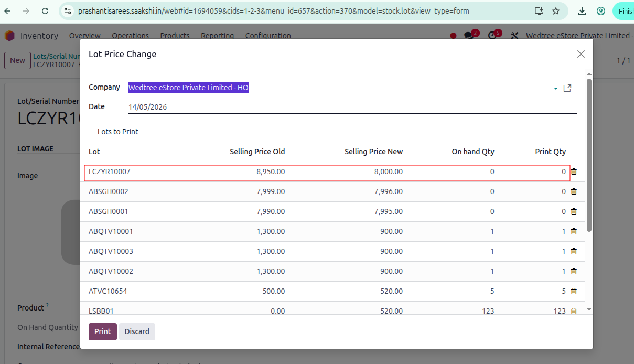Open the Products menu
Screen dimensions: 634x364
pyautogui.click(x=175, y=36)
